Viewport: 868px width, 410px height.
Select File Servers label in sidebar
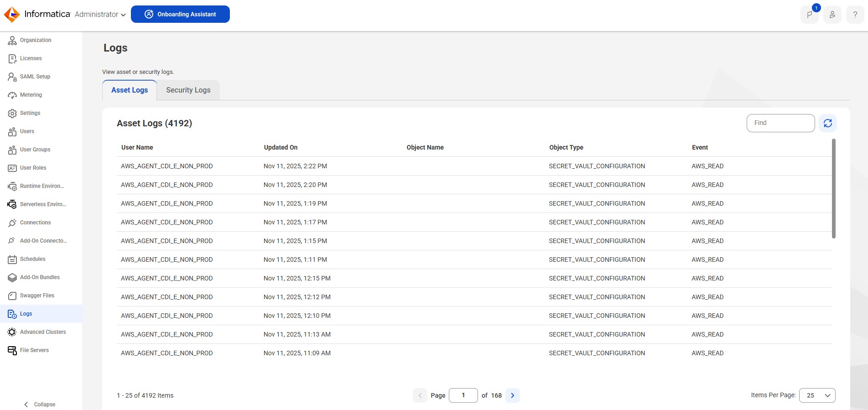click(35, 350)
